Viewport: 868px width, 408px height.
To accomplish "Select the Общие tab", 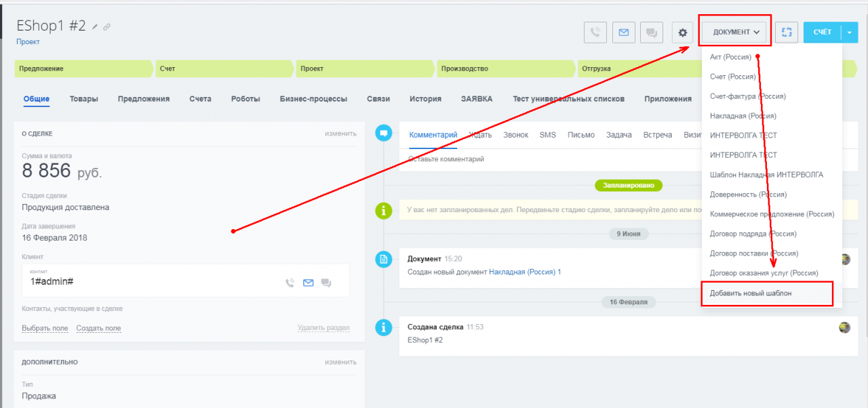I will click(37, 99).
